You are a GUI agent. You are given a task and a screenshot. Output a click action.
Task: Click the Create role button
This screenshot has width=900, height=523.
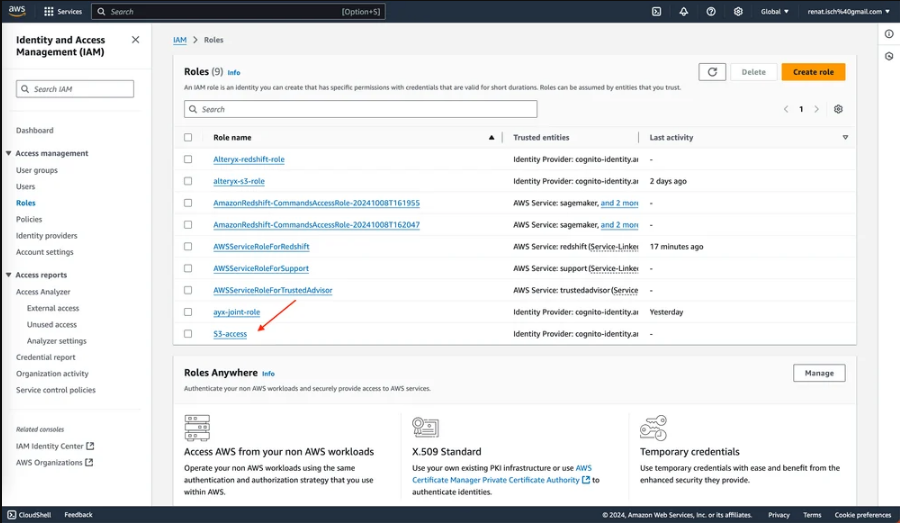pyautogui.click(x=813, y=72)
